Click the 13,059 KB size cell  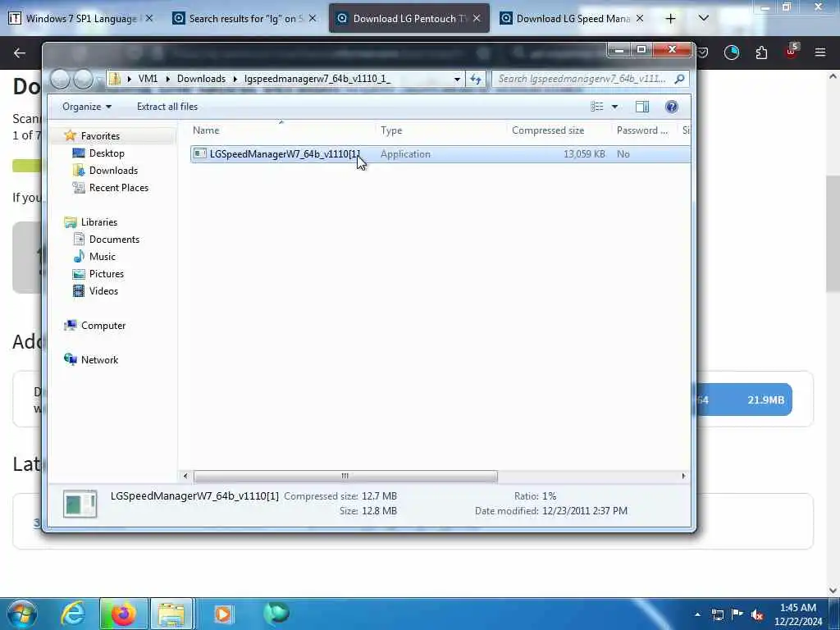click(x=584, y=154)
